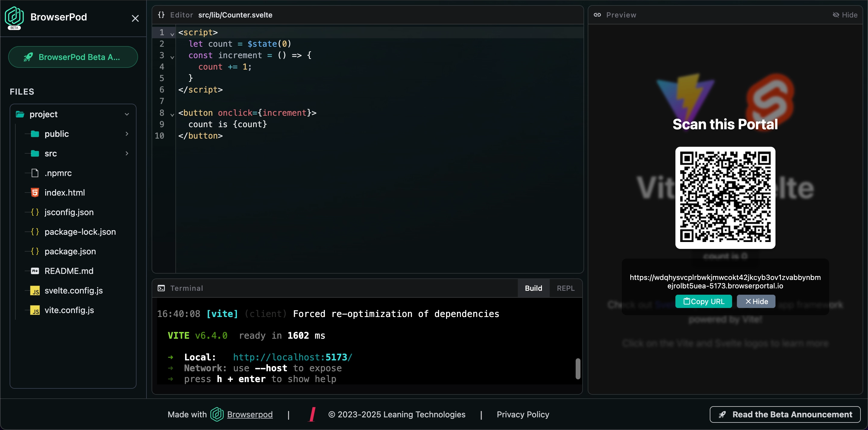Click the link icon beside Preview
The height and width of the screenshot is (430, 868).
click(597, 15)
